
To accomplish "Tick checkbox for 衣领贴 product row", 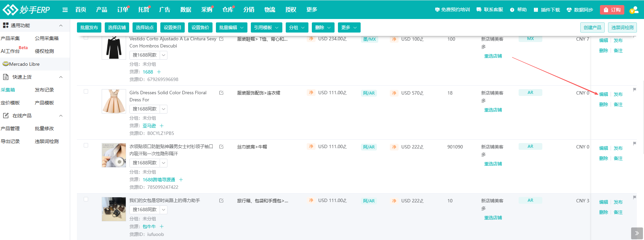I will 86,145.
